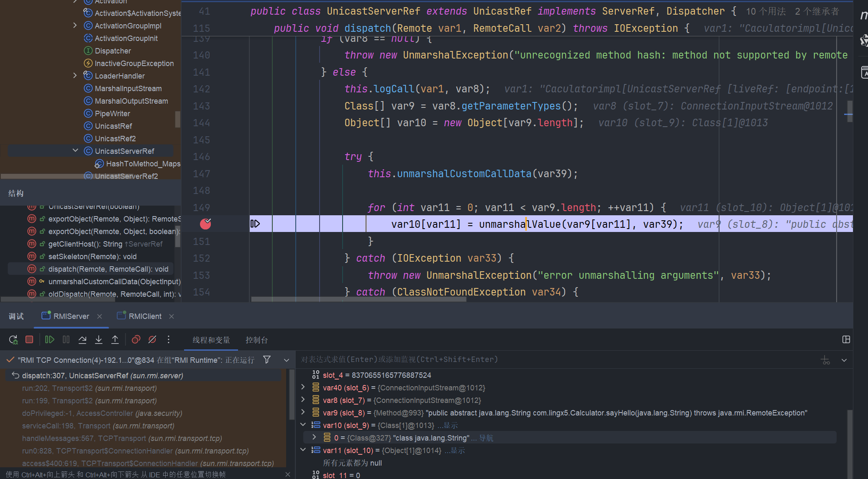
Task: Click the Step Into arrow
Action: [x=99, y=339]
